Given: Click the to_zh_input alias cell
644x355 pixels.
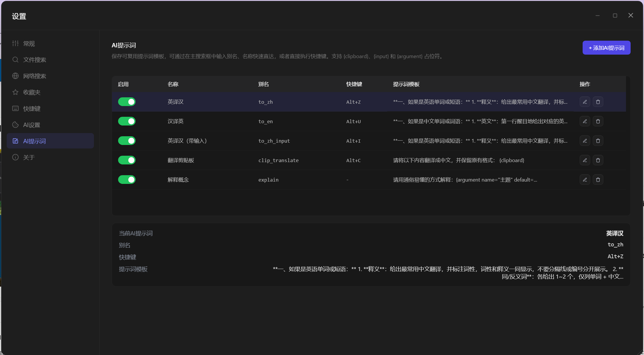Looking at the screenshot, I should (274, 141).
